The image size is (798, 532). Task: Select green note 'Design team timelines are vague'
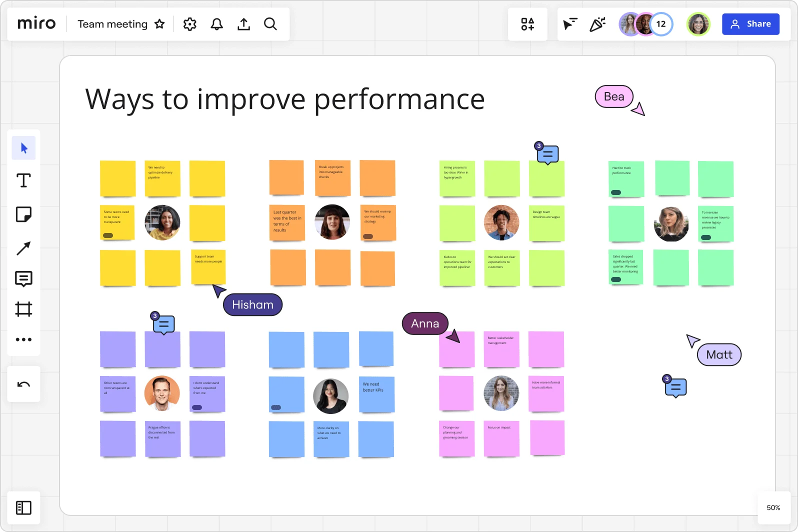pos(546,223)
